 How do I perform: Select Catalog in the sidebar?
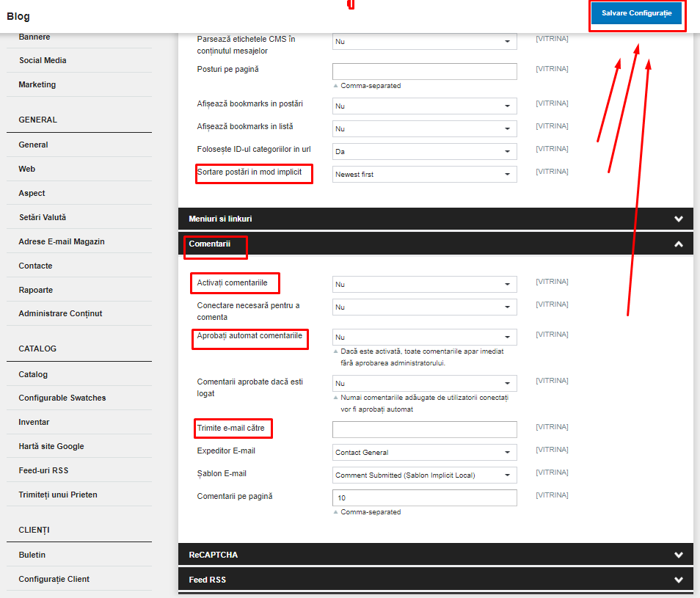point(33,374)
